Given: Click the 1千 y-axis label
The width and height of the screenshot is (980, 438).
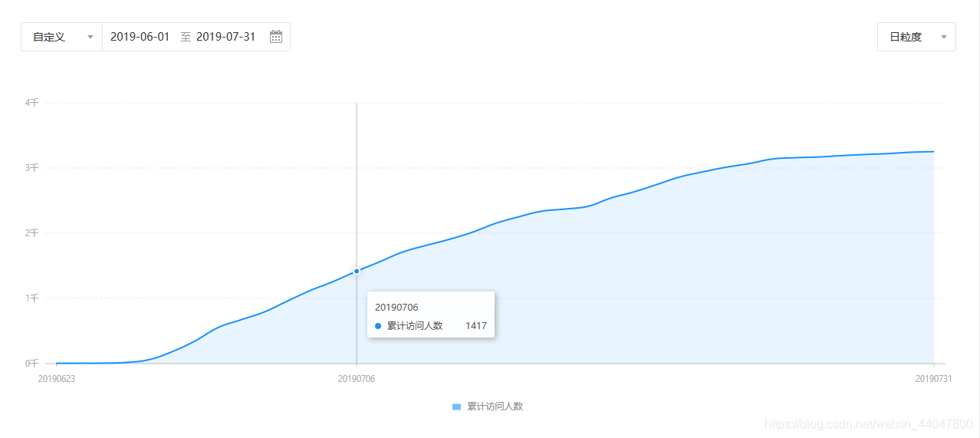Looking at the screenshot, I should point(31,298).
